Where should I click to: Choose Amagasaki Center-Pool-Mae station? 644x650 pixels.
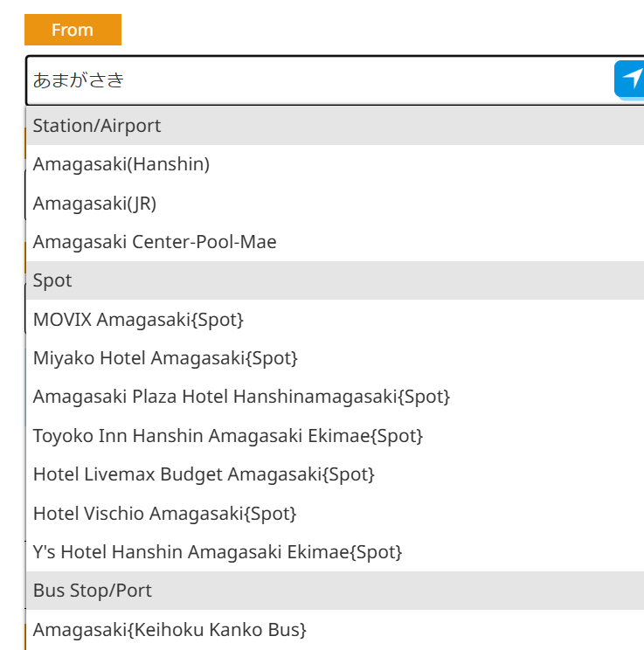[x=155, y=242]
